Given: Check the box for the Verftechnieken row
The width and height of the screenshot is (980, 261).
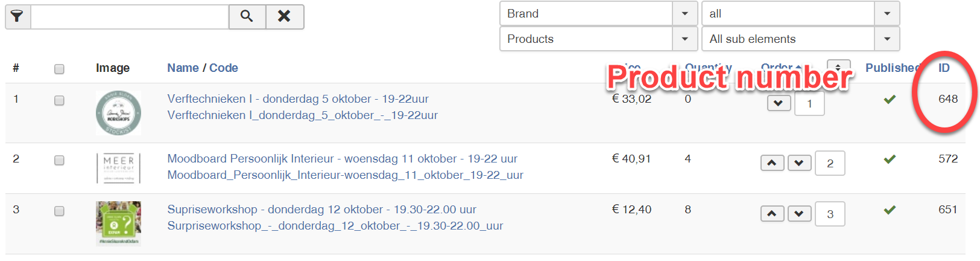Looking at the screenshot, I should [59, 100].
